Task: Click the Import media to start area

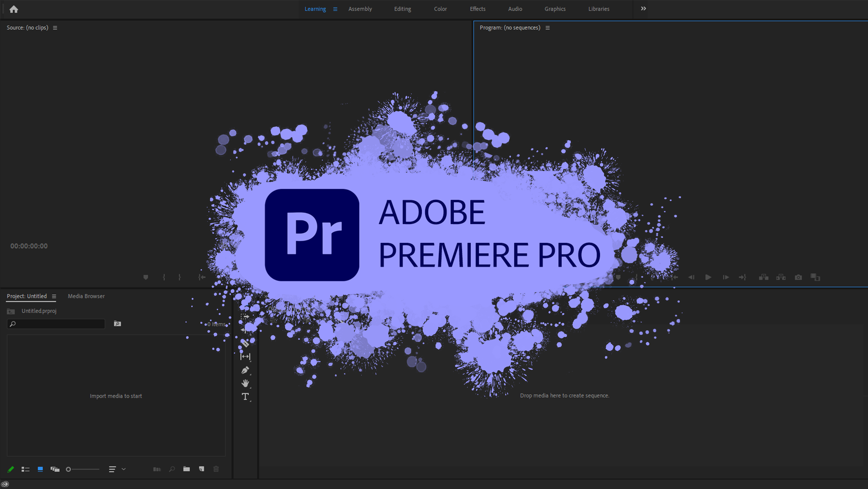Action: point(116,396)
